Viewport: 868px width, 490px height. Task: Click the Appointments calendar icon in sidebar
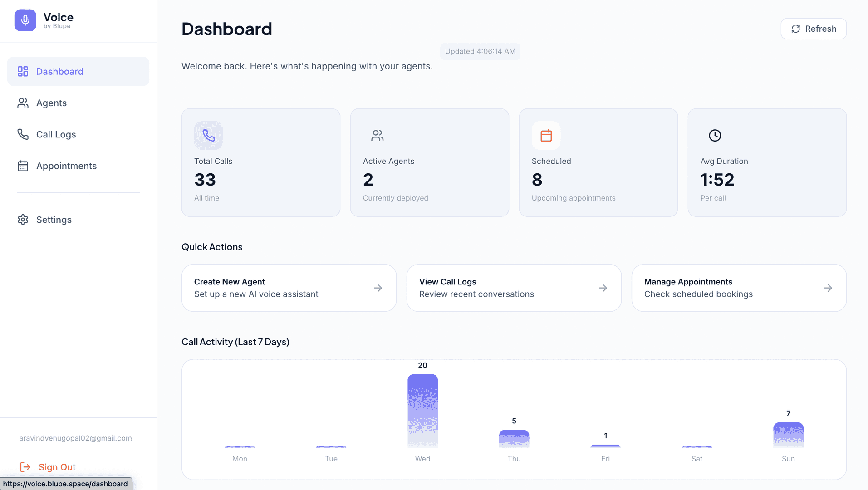click(23, 166)
